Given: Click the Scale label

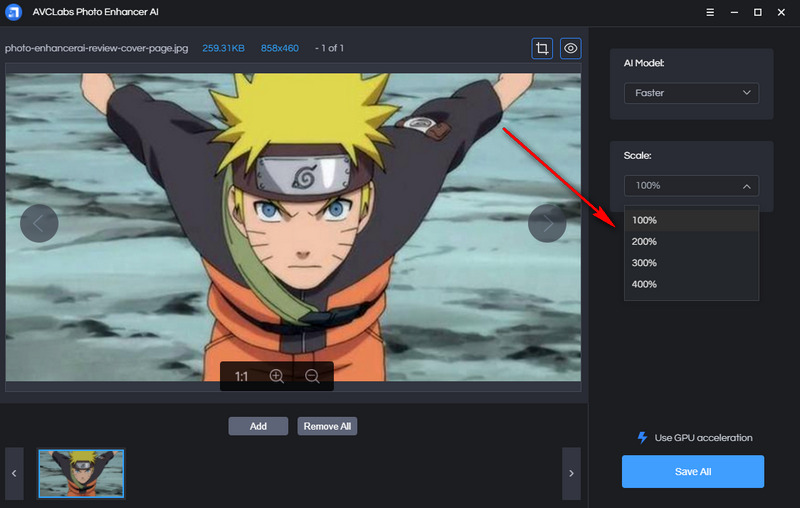Looking at the screenshot, I should [x=637, y=156].
